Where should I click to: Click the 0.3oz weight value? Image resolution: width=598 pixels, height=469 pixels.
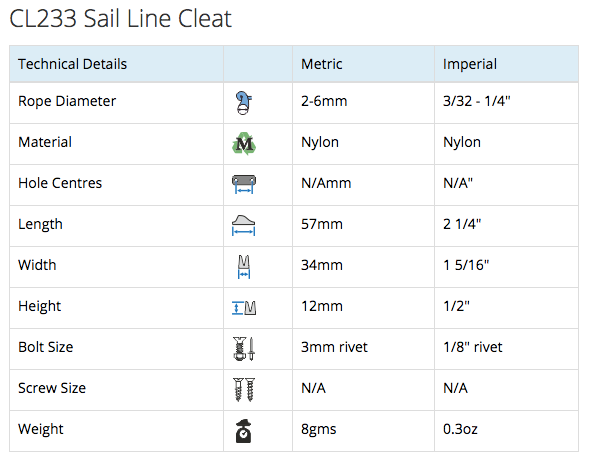(x=460, y=429)
